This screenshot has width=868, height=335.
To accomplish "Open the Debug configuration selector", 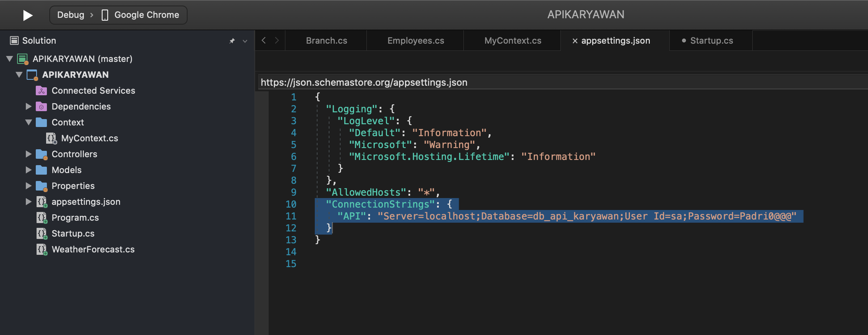I will click(x=71, y=15).
